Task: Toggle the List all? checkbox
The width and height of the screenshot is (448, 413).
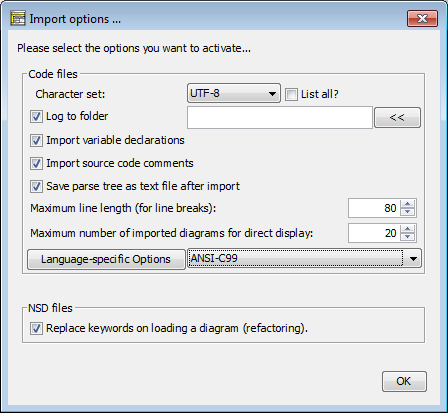Action: (291, 95)
